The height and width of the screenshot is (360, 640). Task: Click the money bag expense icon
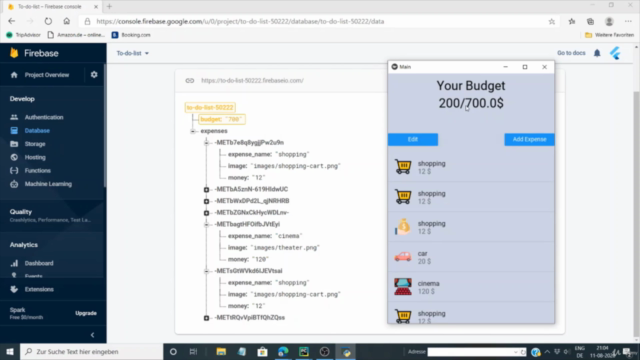(403, 227)
